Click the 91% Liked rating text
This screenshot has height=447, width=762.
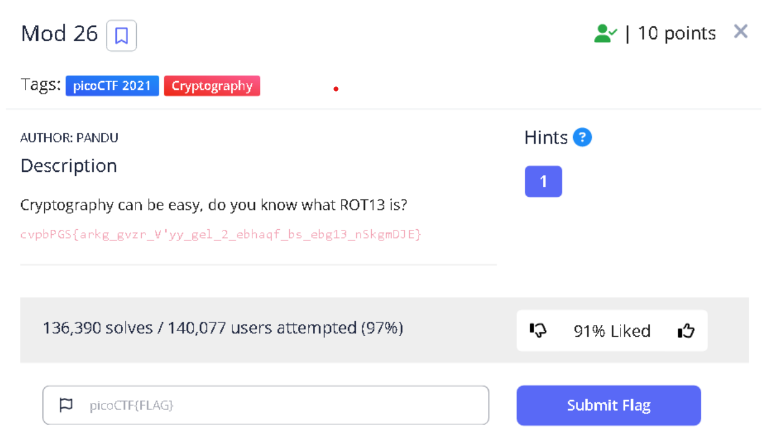pyautogui.click(x=611, y=331)
